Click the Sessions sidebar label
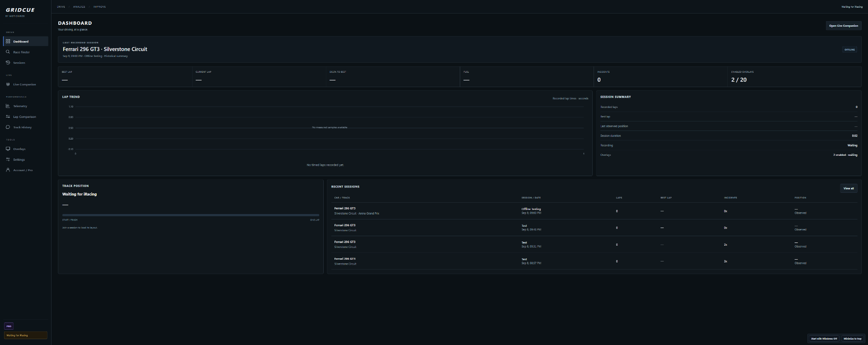 19,63
